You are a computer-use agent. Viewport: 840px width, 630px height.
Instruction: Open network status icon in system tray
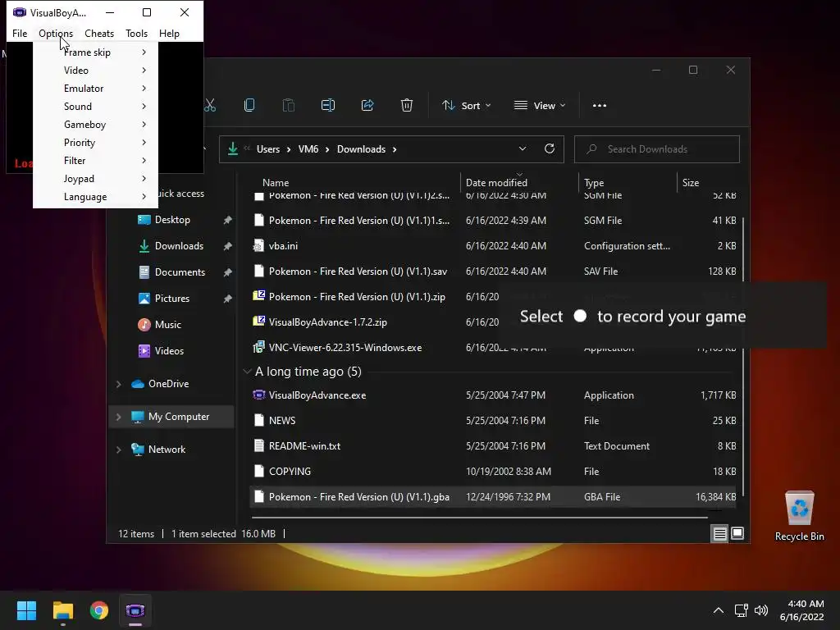pyautogui.click(x=742, y=610)
